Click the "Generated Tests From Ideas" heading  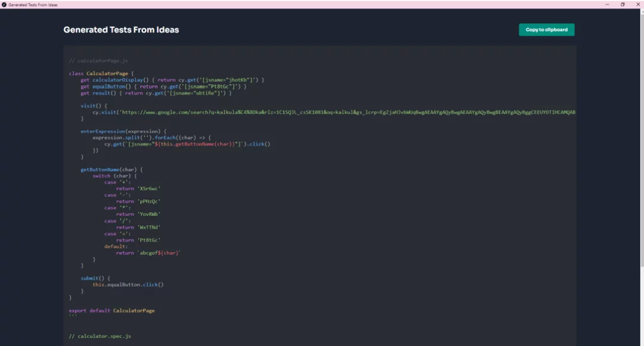[121, 30]
